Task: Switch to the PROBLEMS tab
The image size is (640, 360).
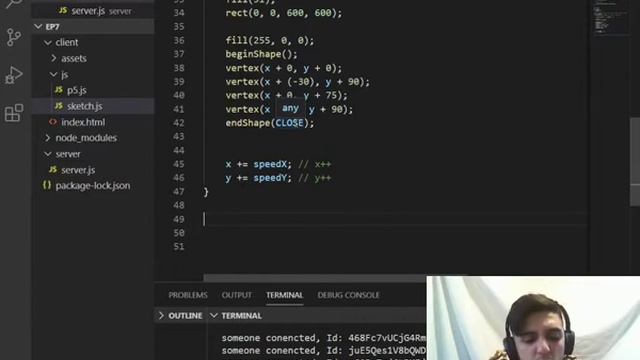Action: coord(188,295)
